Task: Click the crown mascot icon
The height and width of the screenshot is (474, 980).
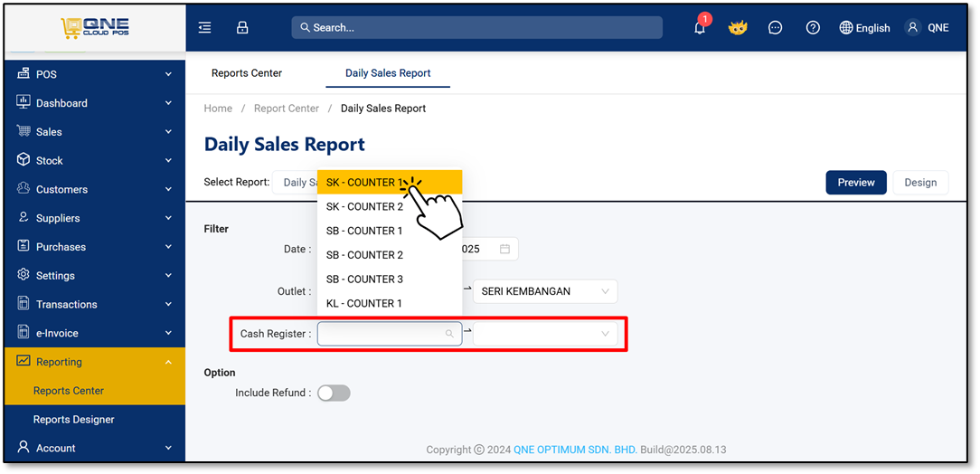Action: pos(738,27)
